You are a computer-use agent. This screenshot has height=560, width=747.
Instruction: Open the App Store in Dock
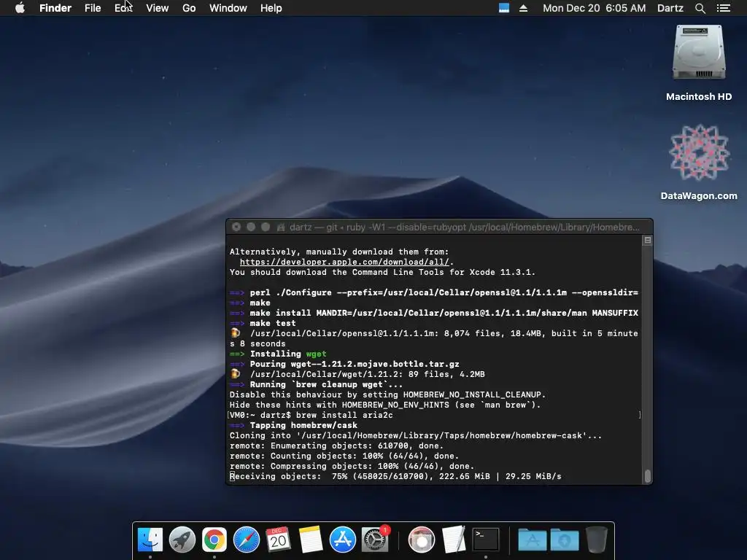(343, 540)
